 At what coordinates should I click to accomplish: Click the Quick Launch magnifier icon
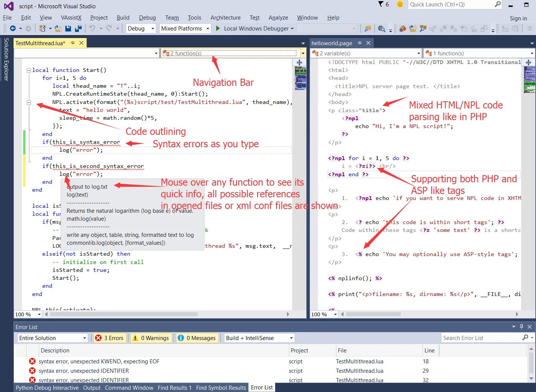(x=498, y=4)
